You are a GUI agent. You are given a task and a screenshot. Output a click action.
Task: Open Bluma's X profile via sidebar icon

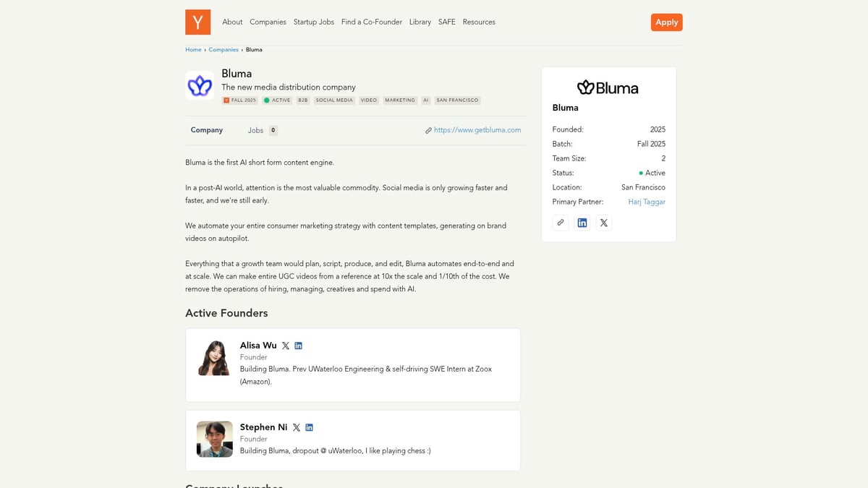click(604, 222)
